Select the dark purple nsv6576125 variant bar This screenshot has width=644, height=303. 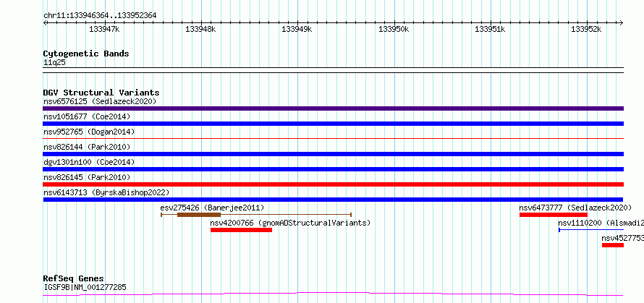pos(333,108)
